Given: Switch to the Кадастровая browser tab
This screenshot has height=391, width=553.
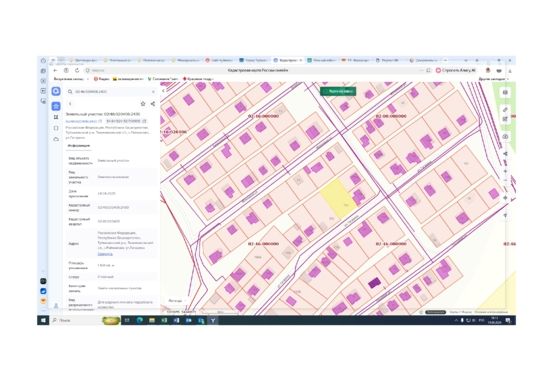Looking at the screenshot, I should coord(287,60).
